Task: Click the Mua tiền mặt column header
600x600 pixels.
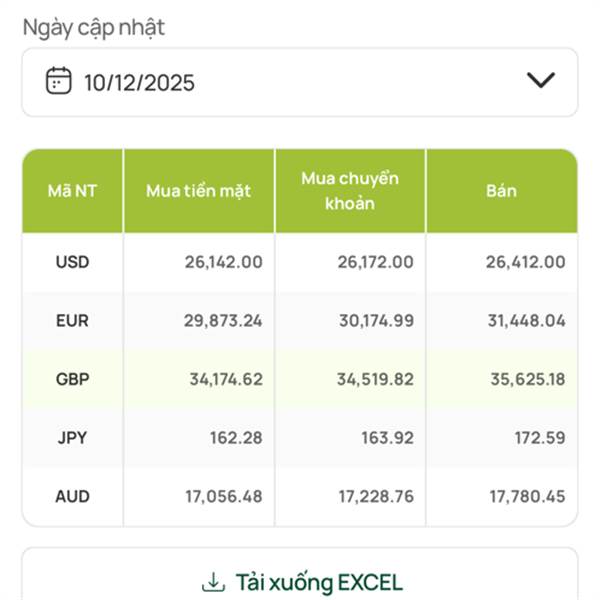Action: pos(198,191)
